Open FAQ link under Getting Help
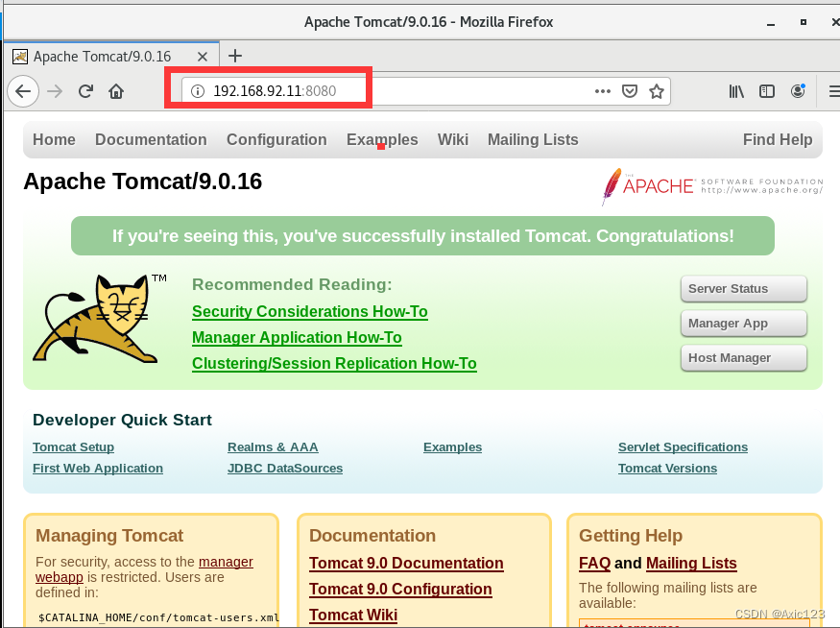The width and height of the screenshot is (840, 628). [x=594, y=563]
